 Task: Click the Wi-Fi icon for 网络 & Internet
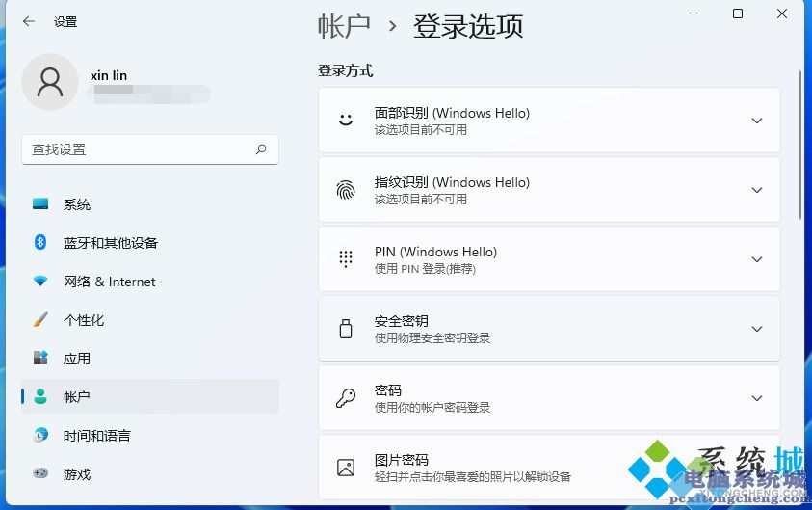40,281
